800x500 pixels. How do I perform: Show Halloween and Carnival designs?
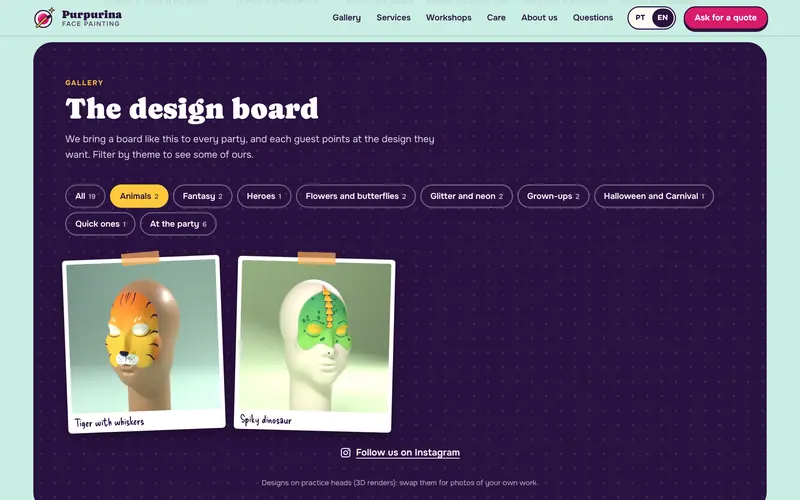(654, 196)
